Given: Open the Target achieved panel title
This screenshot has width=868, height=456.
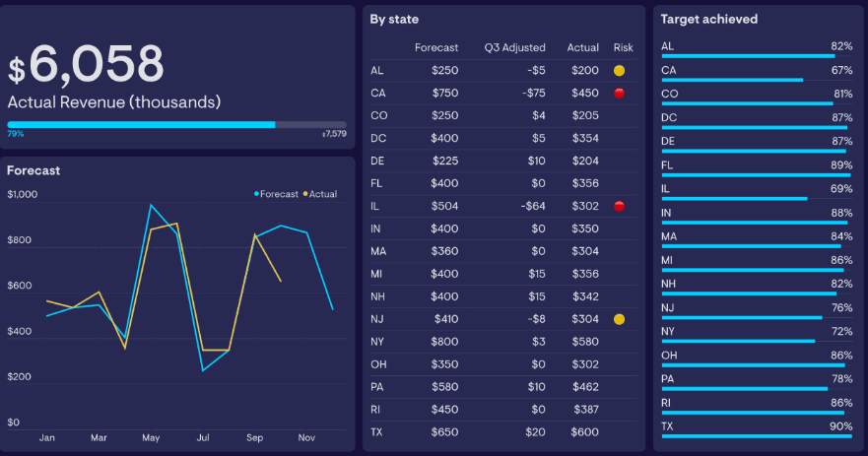Looking at the screenshot, I should pyautogui.click(x=708, y=19).
